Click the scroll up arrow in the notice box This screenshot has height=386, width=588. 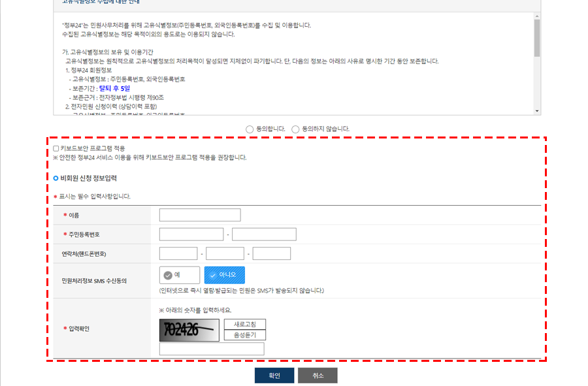click(537, 15)
